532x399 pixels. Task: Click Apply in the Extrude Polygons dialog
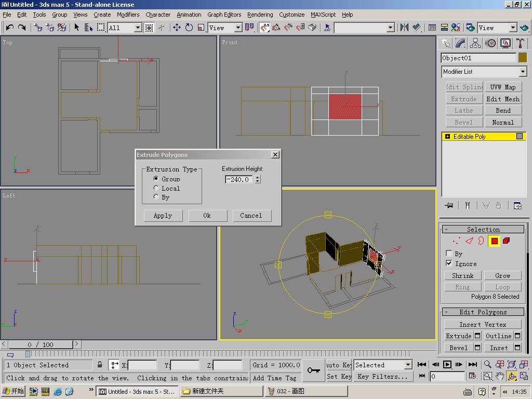163,216
